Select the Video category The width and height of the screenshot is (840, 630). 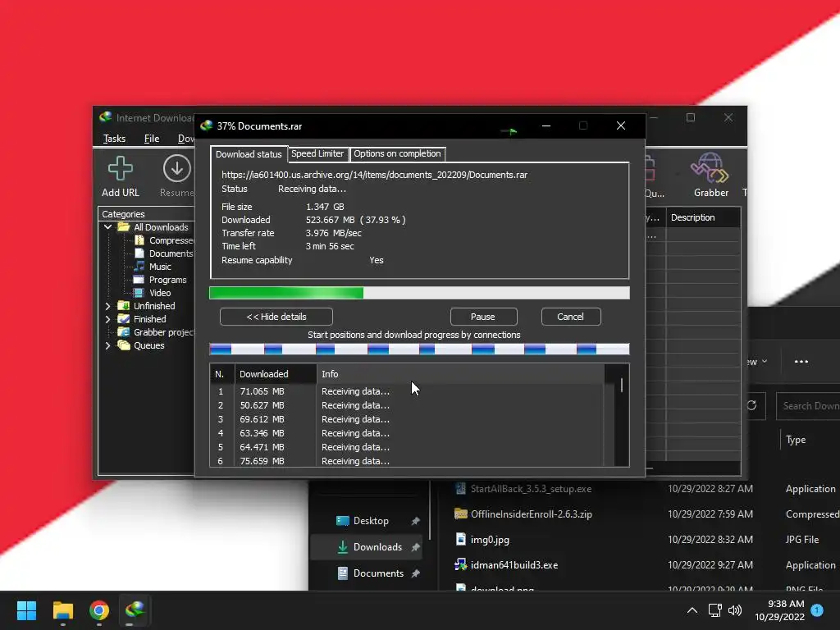tap(160, 293)
